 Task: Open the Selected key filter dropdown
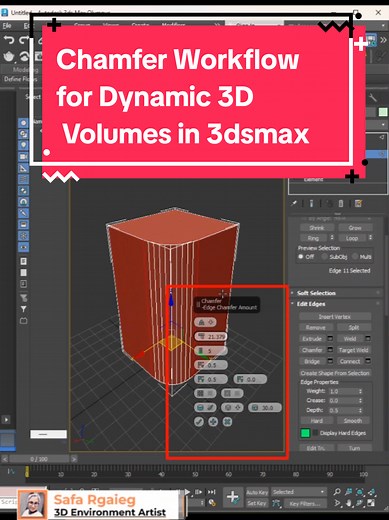(x=299, y=492)
